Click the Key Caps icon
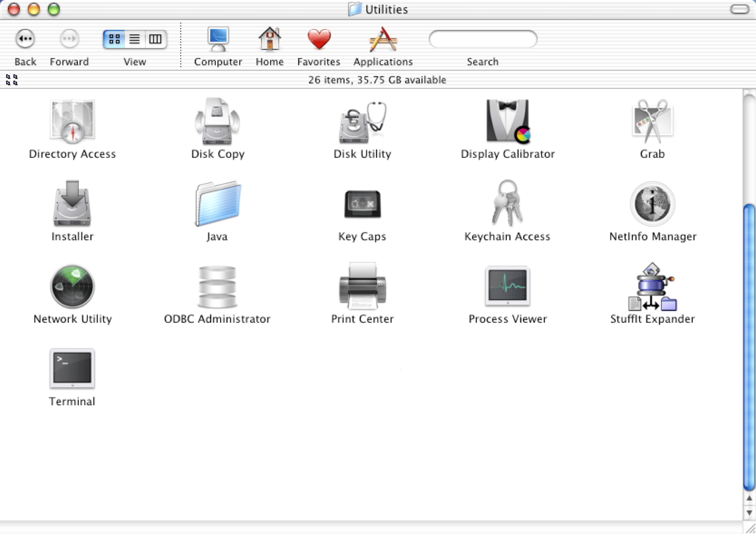This screenshot has height=534, width=756. pyautogui.click(x=362, y=204)
